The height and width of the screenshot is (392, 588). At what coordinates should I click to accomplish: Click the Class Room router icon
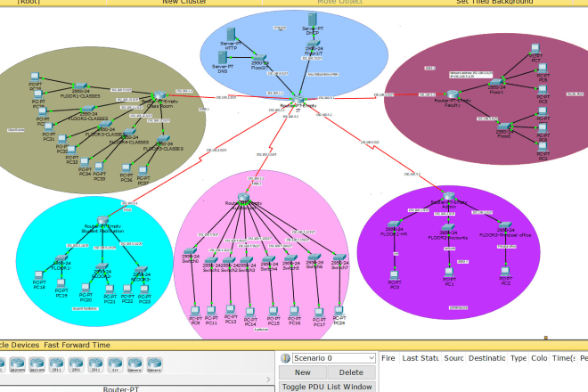coord(159,95)
